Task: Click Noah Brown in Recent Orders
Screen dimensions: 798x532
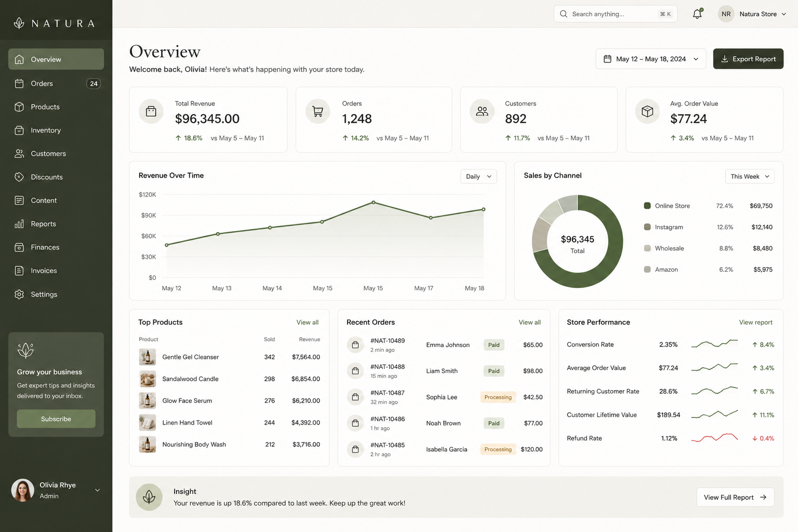Action: tap(443, 423)
